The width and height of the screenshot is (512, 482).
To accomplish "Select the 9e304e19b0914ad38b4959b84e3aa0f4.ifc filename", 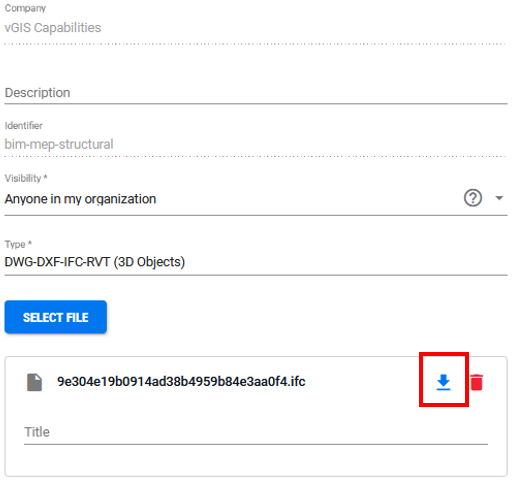I will pos(181,382).
